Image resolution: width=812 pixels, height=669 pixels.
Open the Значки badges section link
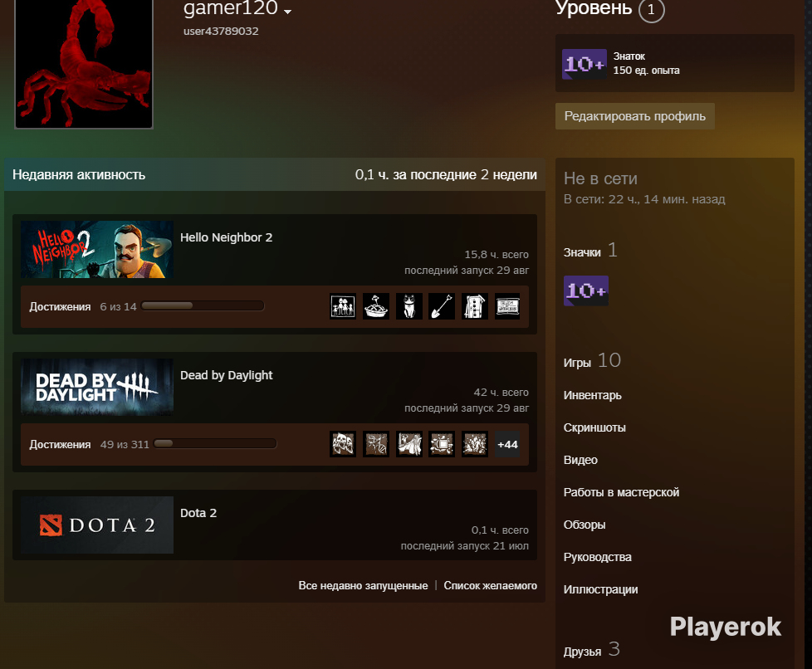[x=582, y=252]
